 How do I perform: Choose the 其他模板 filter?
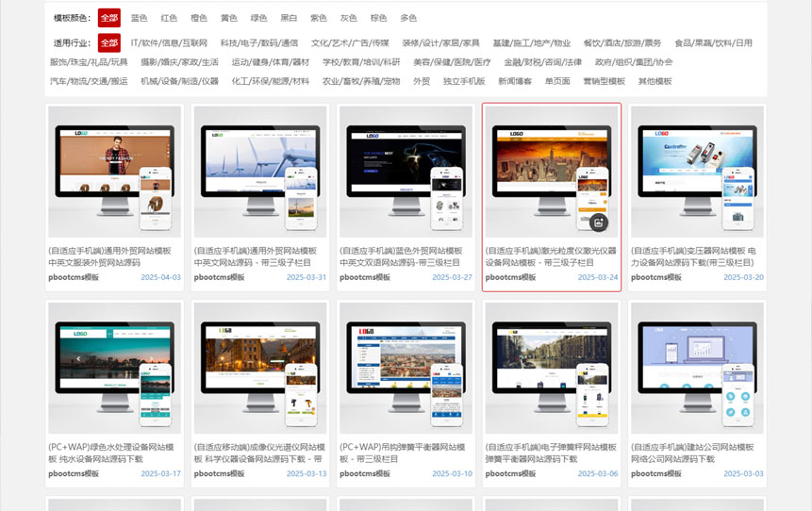tap(655, 81)
